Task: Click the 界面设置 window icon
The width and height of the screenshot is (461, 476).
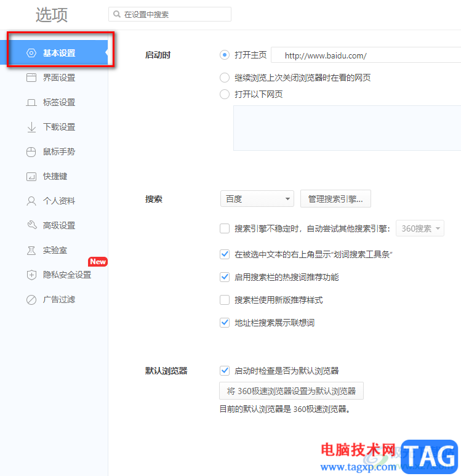Action: [x=31, y=78]
